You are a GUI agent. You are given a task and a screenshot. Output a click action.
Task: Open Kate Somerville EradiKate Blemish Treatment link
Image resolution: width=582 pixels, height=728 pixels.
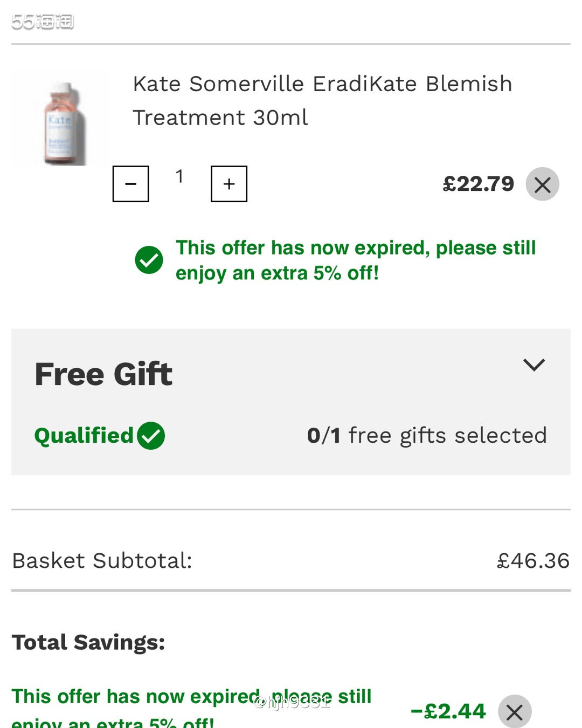pos(322,100)
